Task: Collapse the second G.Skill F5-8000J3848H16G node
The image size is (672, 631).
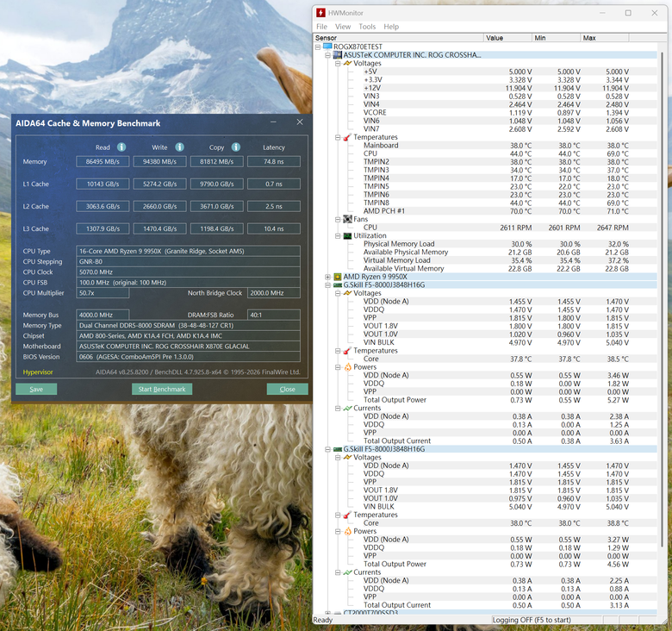Action: pos(328,449)
